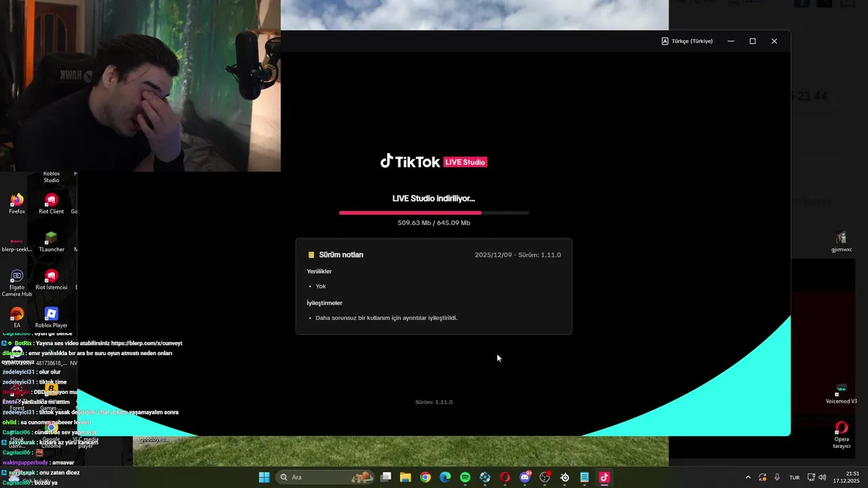
Task: Minimize the TikTok LIVE Studio window
Action: 731,41
